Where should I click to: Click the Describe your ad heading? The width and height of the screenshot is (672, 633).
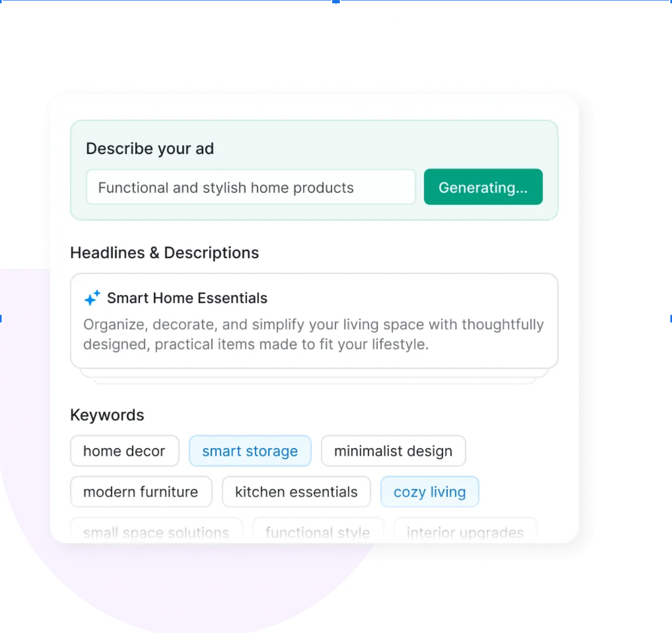[x=150, y=148]
